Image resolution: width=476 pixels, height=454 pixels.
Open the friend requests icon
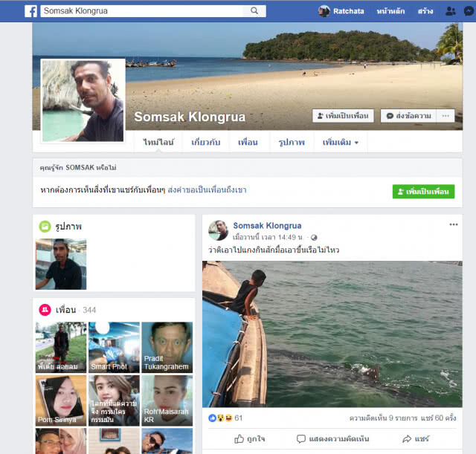[451, 11]
